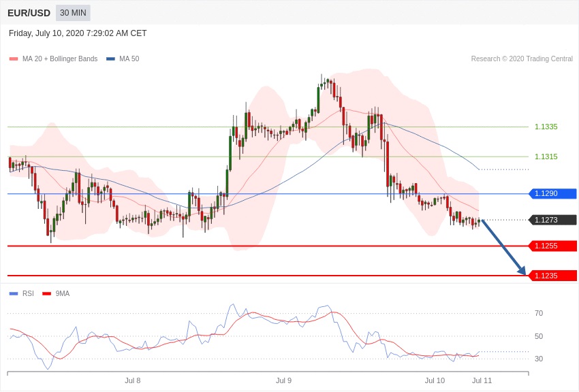Click the RSI legend label

[28, 294]
